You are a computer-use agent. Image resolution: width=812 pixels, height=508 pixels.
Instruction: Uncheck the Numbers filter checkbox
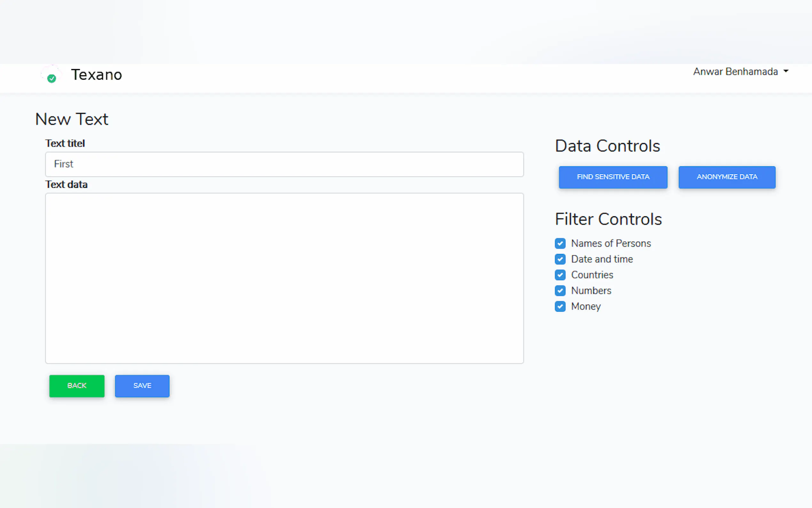point(560,290)
